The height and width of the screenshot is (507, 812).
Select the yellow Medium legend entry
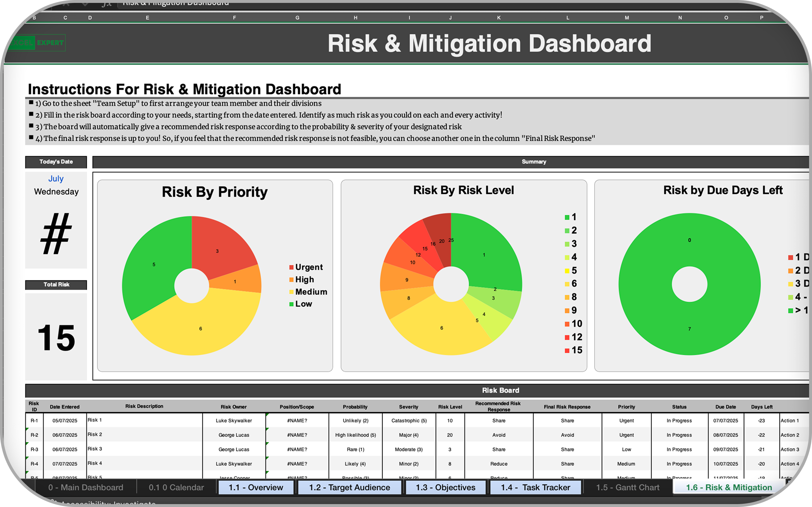click(311, 292)
